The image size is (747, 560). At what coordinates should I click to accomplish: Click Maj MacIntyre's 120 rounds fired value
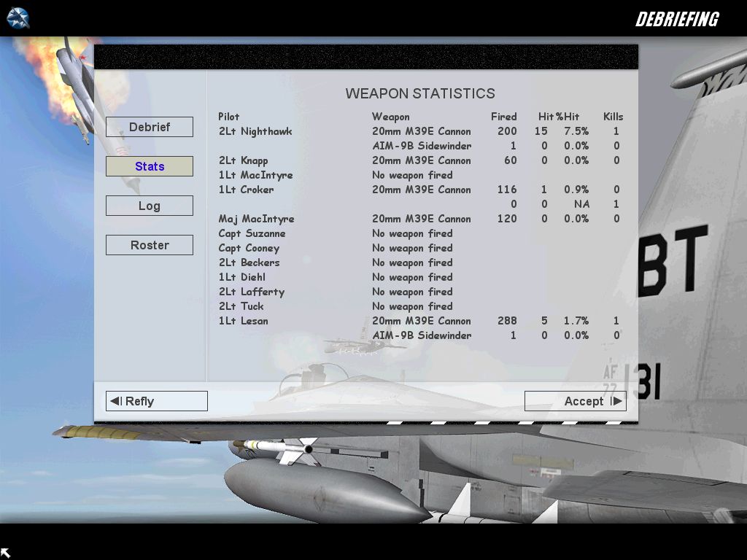pyautogui.click(x=507, y=219)
